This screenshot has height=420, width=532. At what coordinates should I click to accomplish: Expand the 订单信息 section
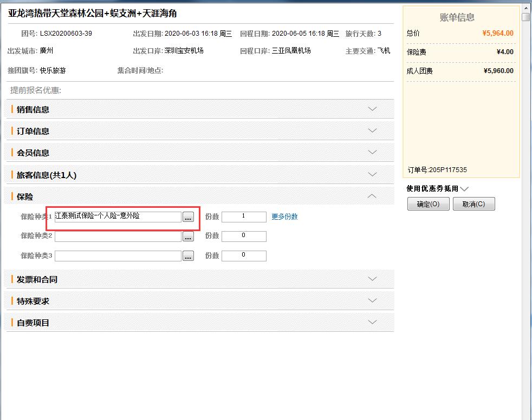click(372, 130)
